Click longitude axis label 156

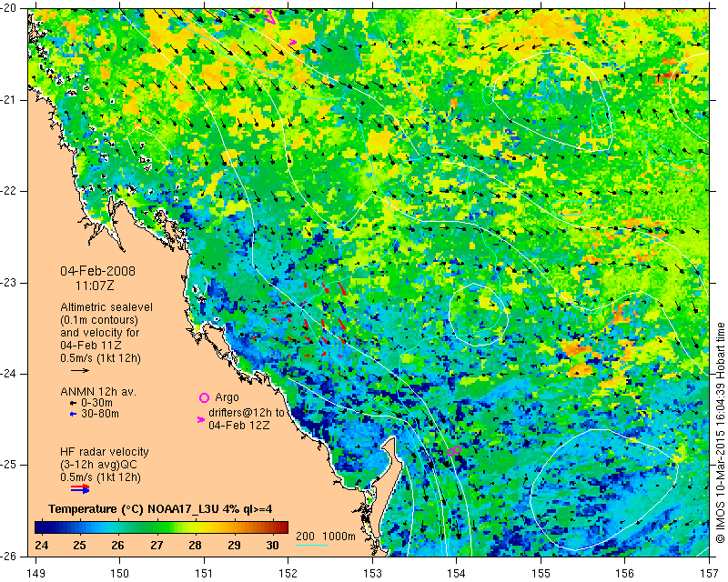(625, 574)
